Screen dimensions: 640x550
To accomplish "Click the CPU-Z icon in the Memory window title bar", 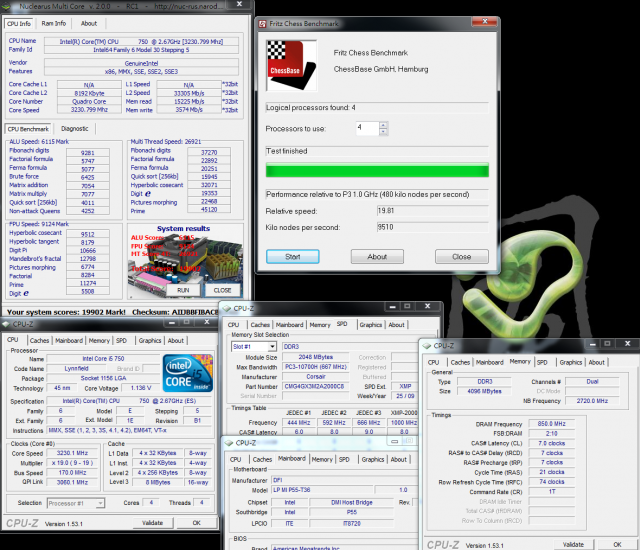I will [427, 346].
